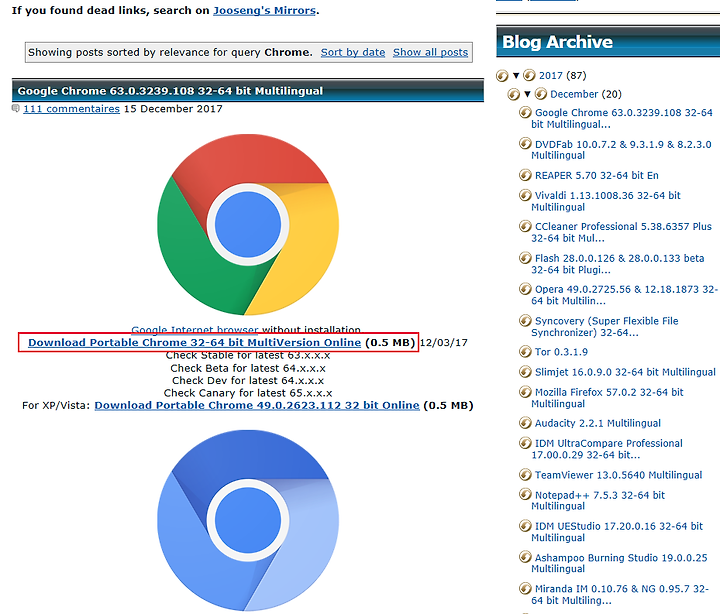Click the bullet icon beside Mozilla Firefox entry
This screenshot has height=614, width=720.
pos(525,392)
